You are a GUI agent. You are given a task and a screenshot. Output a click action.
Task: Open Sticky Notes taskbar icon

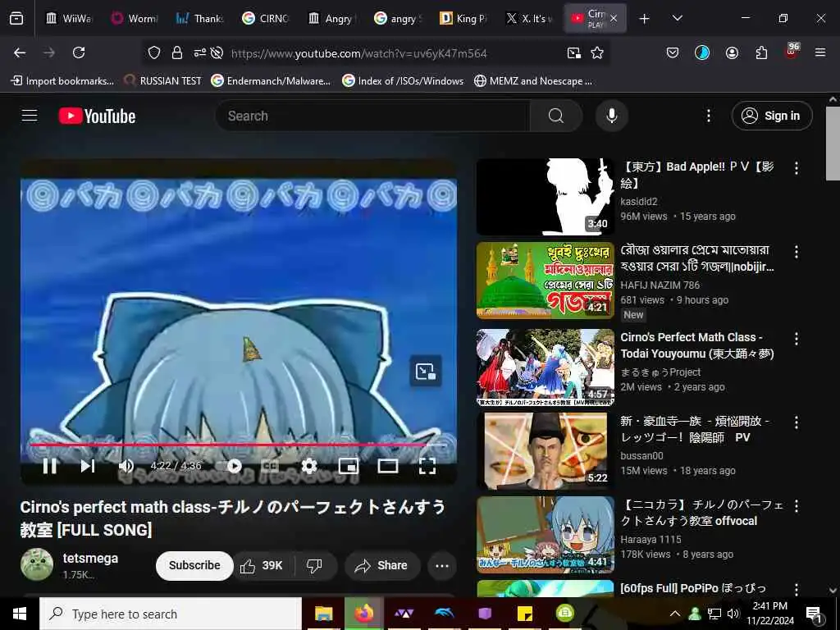coord(524,614)
